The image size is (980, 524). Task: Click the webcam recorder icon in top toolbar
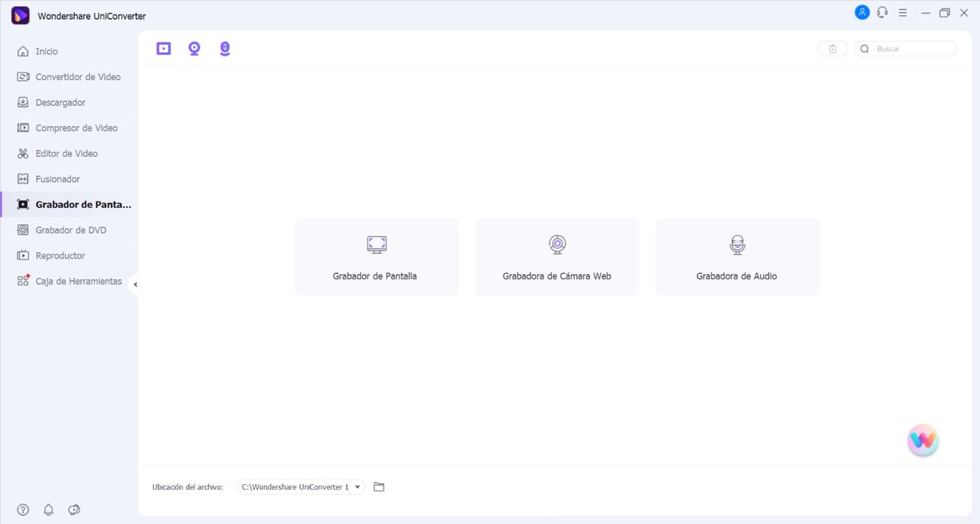point(194,48)
